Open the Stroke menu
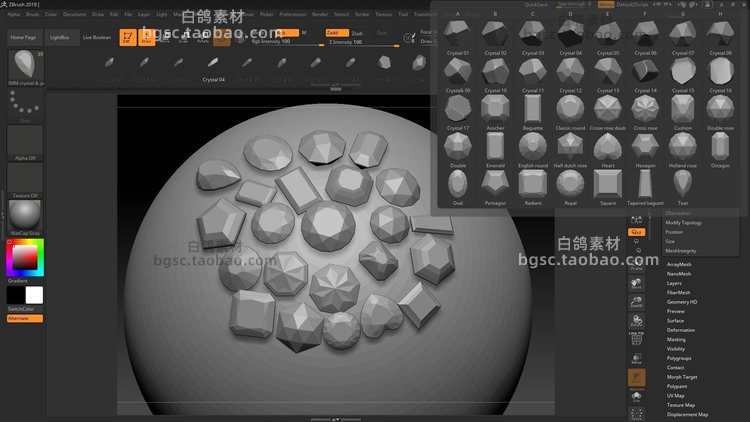 tap(362, 14)
